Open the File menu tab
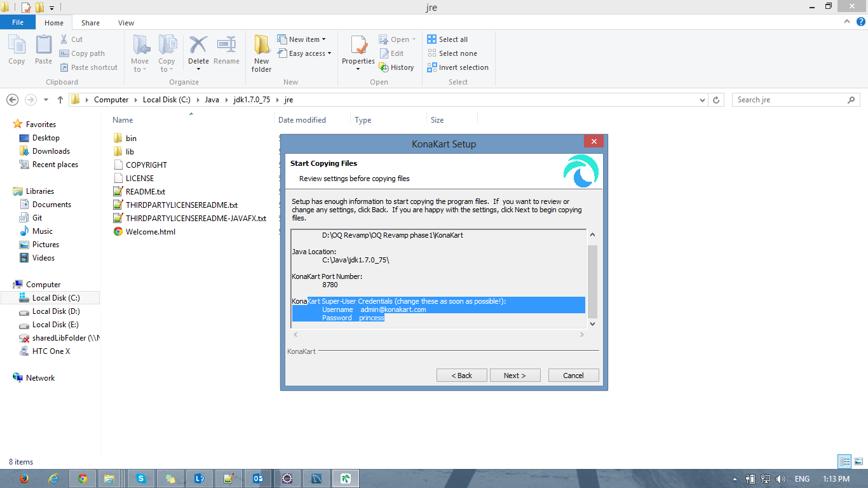 (x=18, y=22)
